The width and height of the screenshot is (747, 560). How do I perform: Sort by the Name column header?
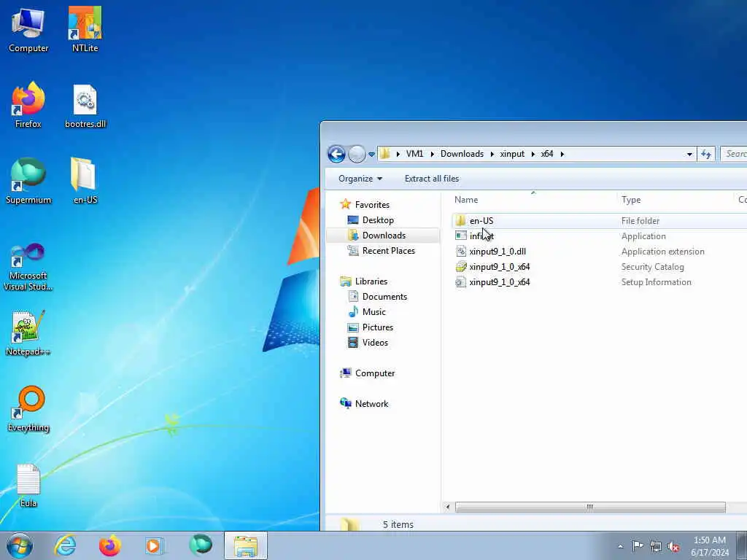533,200
